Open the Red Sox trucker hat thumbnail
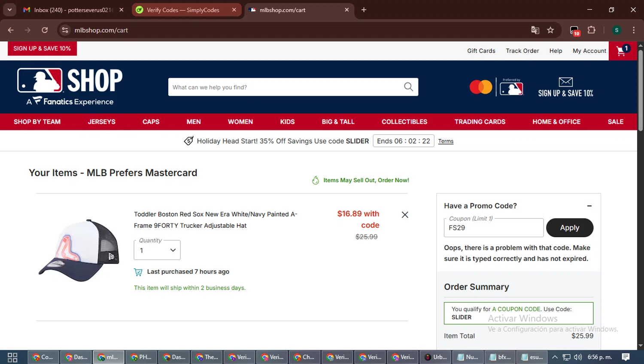644x364 pixels. (79, 250)
